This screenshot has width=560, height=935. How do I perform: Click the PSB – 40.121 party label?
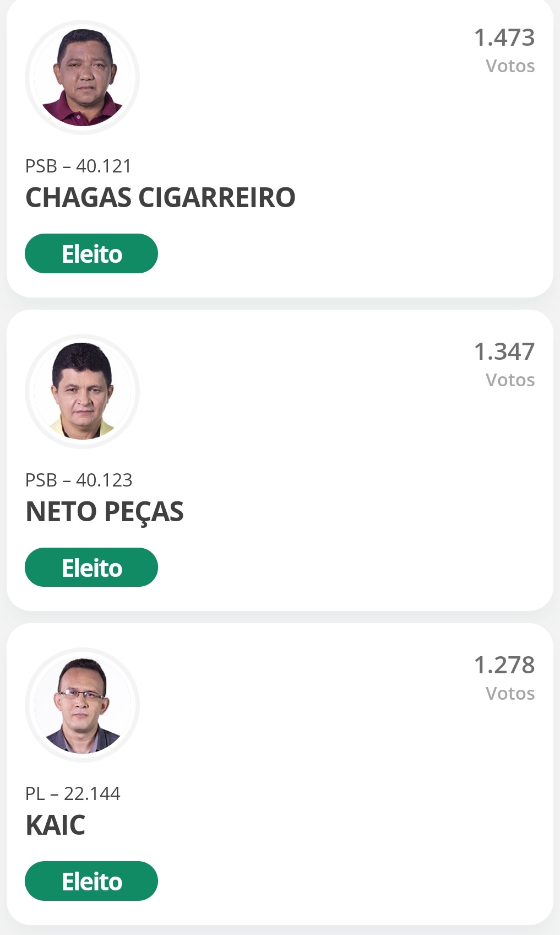click(79, 166)
